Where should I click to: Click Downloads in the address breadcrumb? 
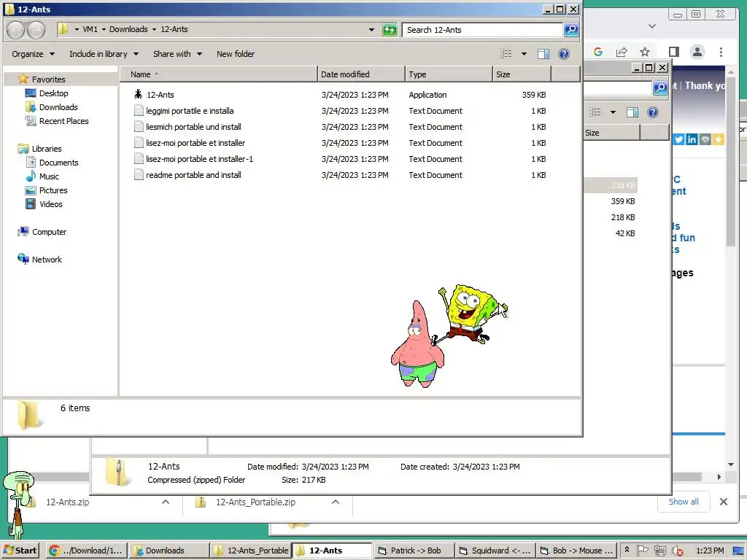pyautogui.click(x=128, y=29)
